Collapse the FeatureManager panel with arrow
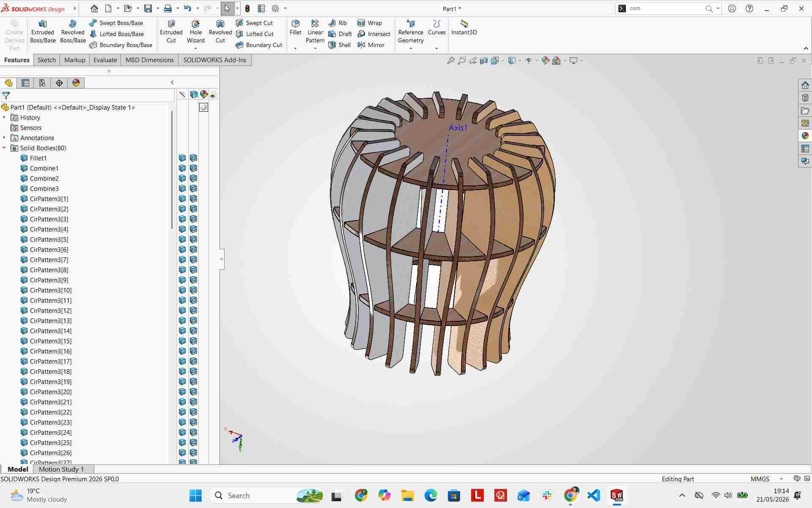Screen dimensions: 812x508 (x=172, y=83)
